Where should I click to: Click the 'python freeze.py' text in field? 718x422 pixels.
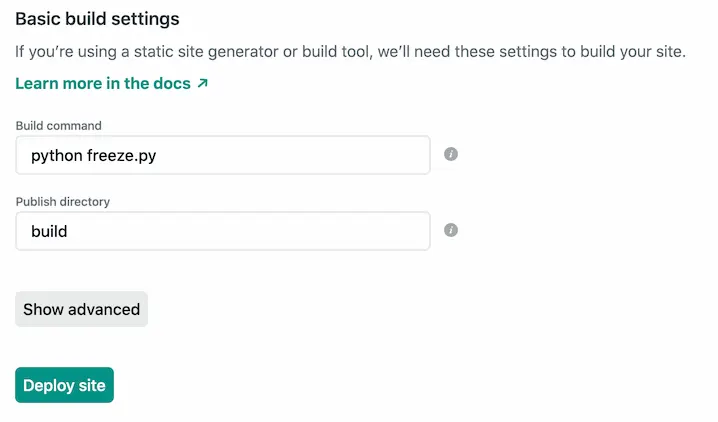pos(92,155)
